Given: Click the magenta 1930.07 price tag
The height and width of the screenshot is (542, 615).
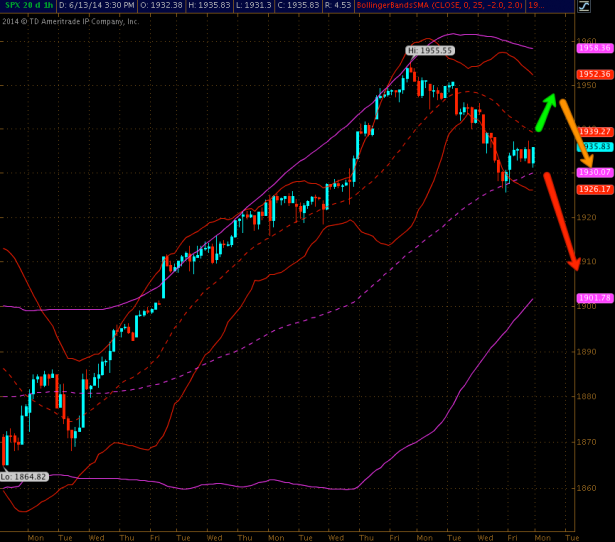Looking at the screenshot, I should 594,172.
